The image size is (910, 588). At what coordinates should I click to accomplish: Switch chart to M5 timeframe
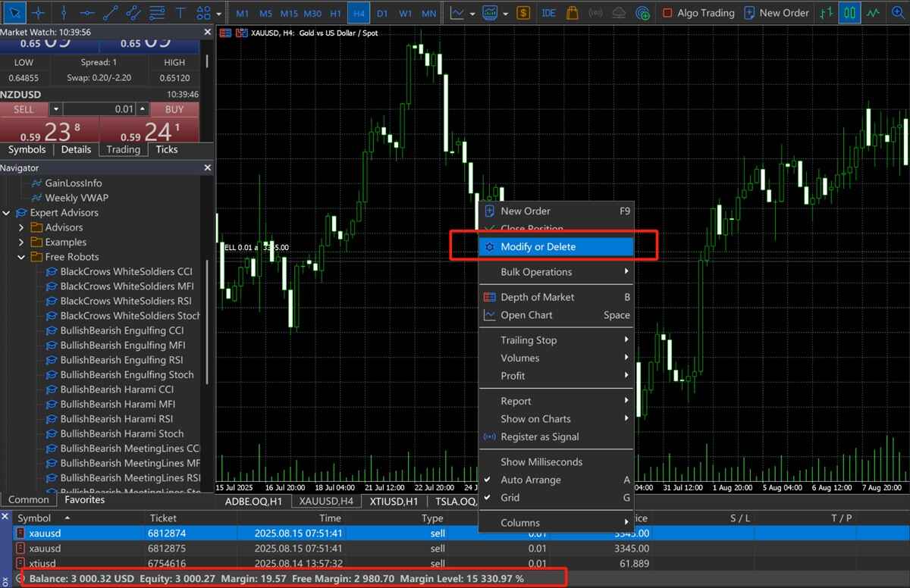(265, 14)
